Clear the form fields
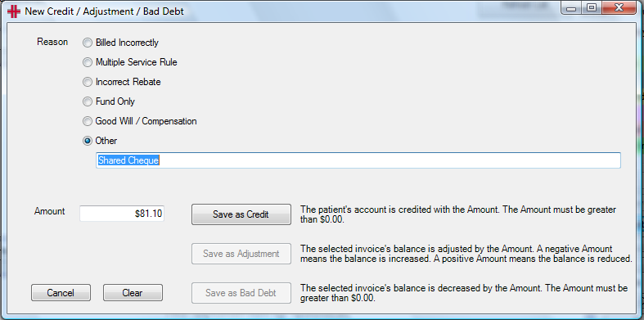 click(133, 293)
